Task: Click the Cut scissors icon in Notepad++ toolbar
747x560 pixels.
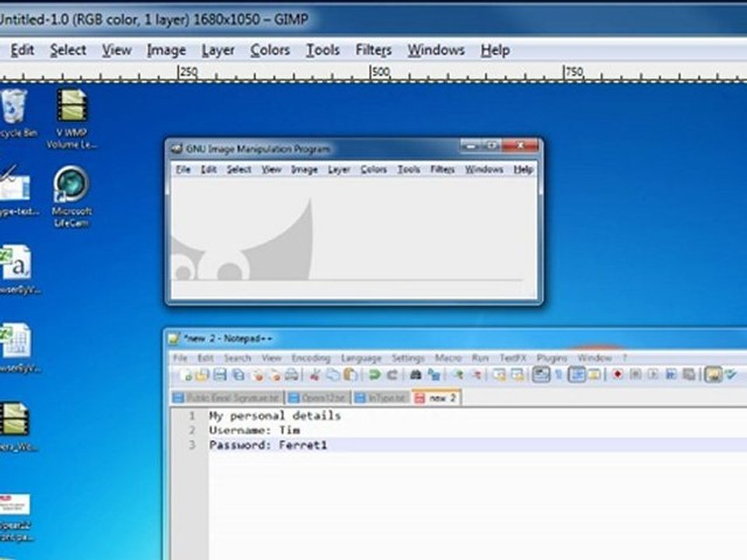Action: [x=314, y=375]
